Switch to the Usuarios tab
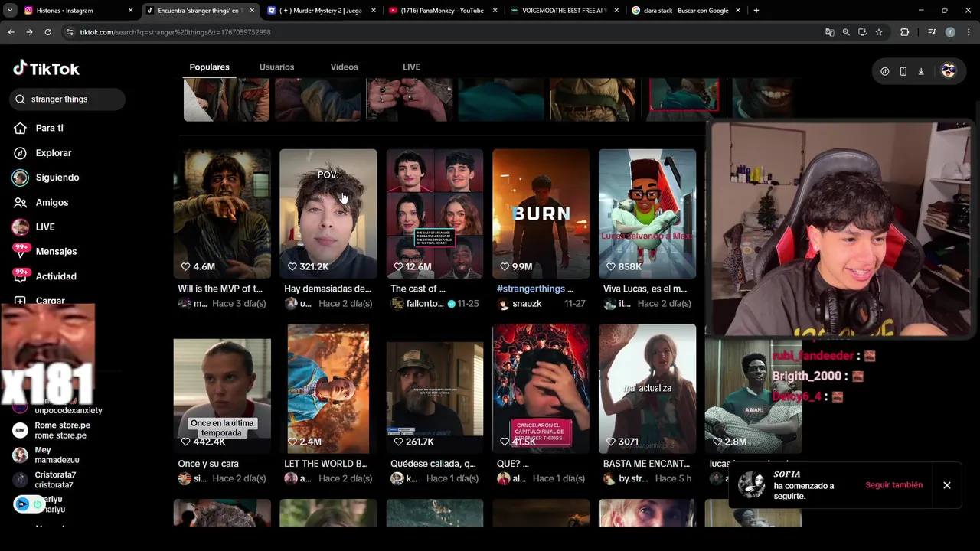 click(x=276, y=67)
